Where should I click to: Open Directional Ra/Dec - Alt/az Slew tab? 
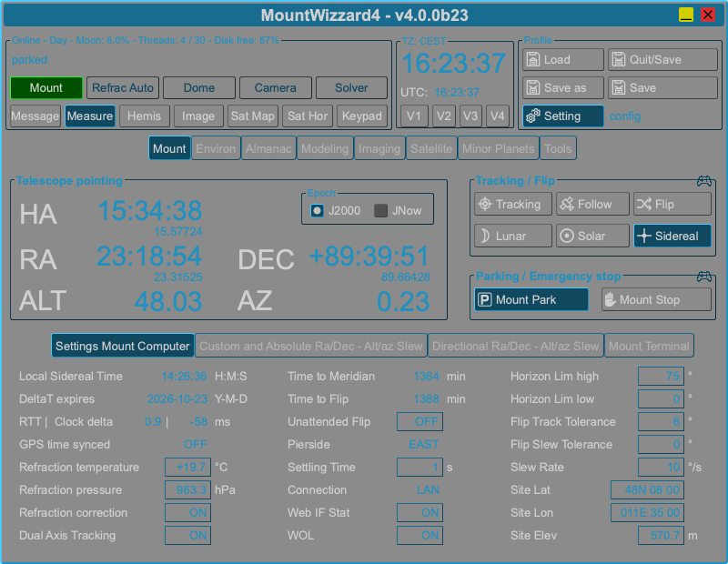click(x=516, y=346)
